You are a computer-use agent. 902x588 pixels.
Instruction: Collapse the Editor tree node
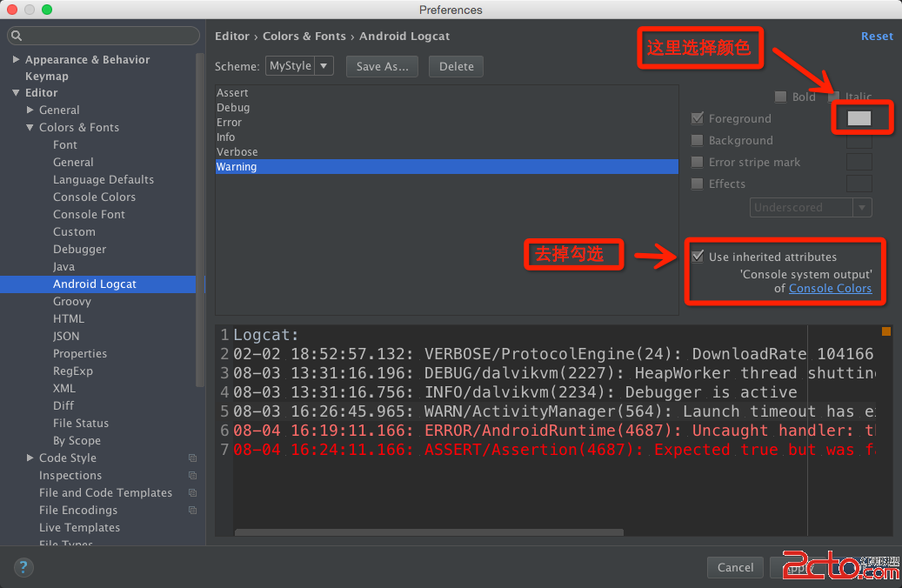17,92
